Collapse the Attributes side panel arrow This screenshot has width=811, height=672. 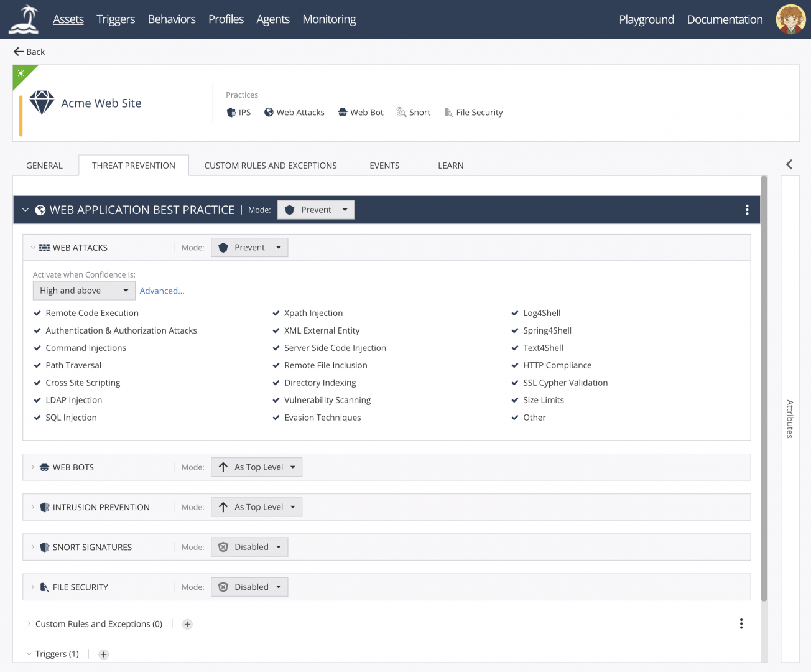(789, 164)
